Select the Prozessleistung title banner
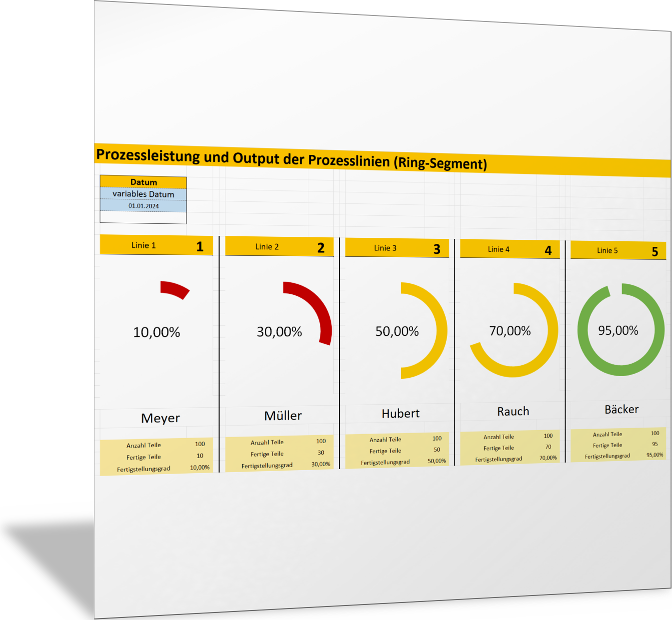 click(291, 159)
